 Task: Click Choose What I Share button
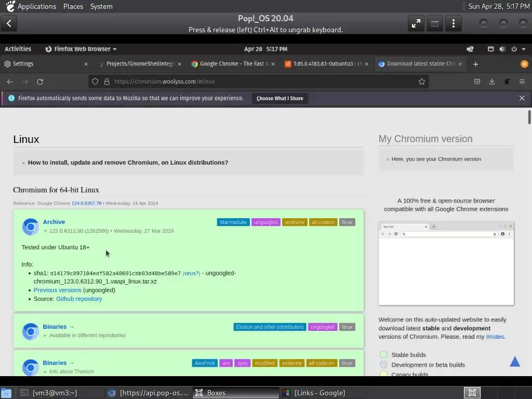(x=280, y=98)
